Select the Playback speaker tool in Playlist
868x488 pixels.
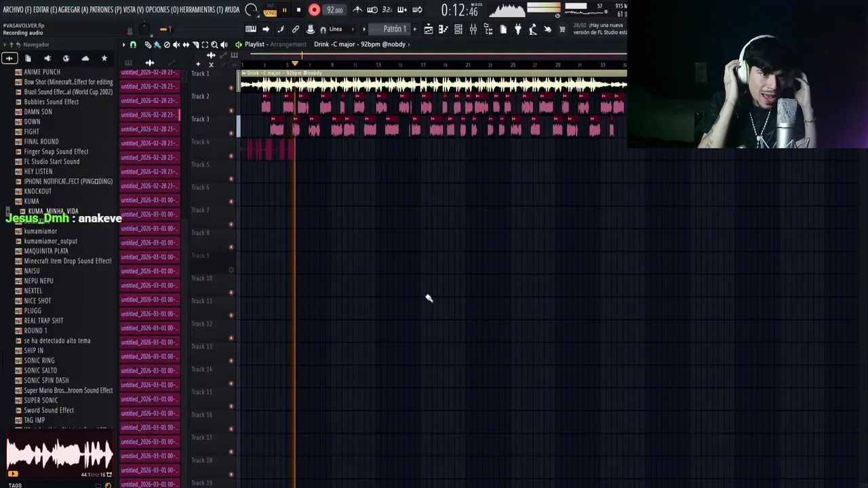click(224, 45)
